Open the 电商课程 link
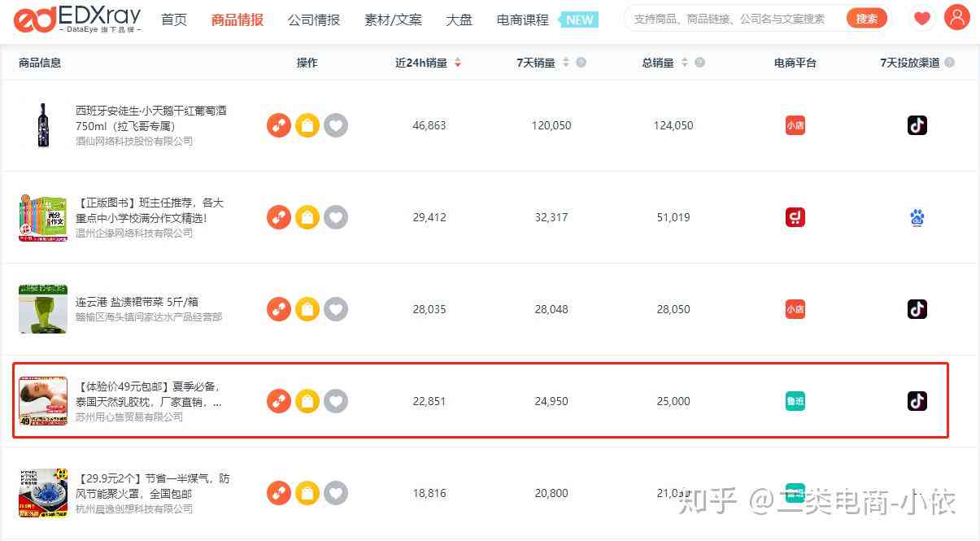This screenshot has height=541, width=980. click(x=523, y=20)
